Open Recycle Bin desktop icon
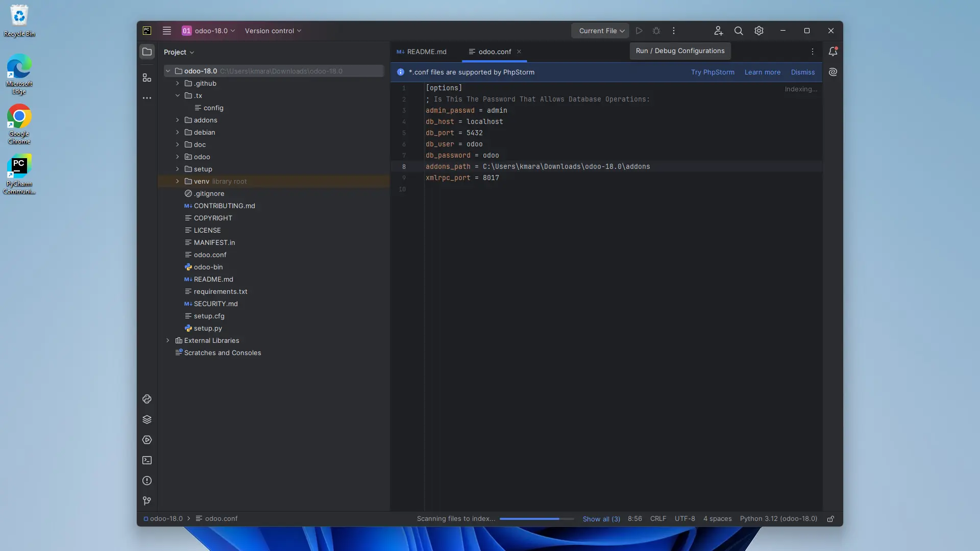 (x=19, y=21)
